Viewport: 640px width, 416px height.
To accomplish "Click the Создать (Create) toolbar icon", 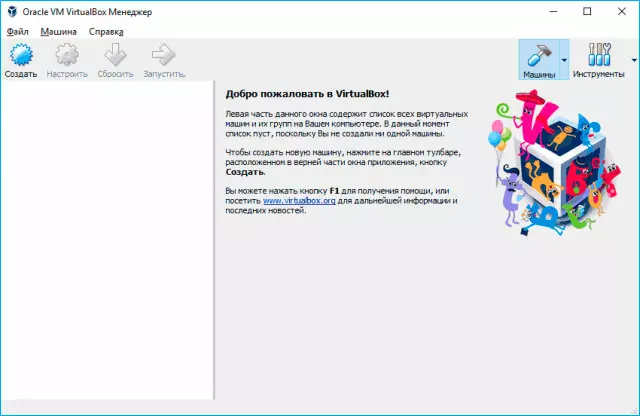I will click(20, 56).
